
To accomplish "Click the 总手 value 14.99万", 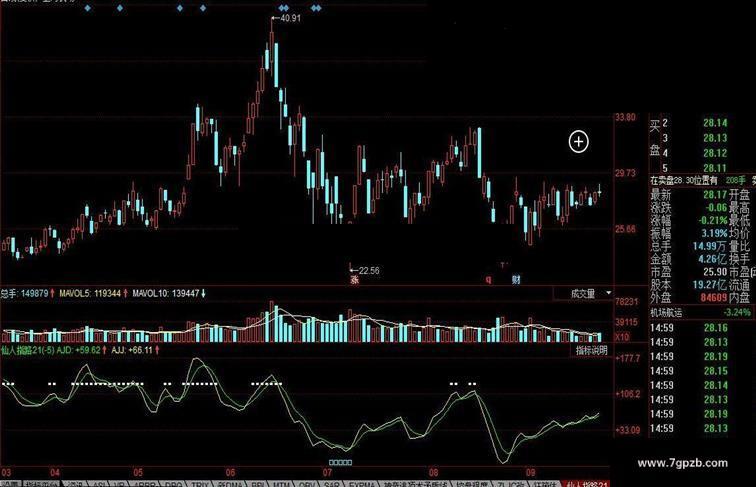I will [710, 246].
